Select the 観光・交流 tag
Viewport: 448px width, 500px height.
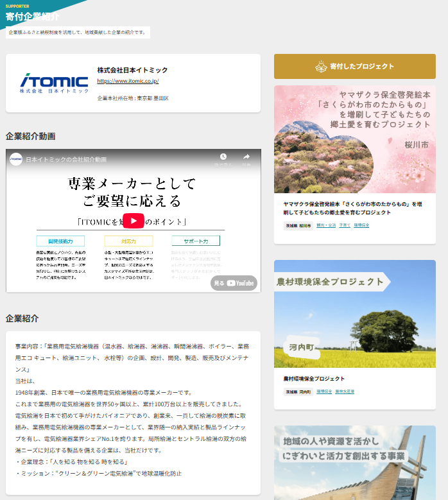tap(326, 226)
